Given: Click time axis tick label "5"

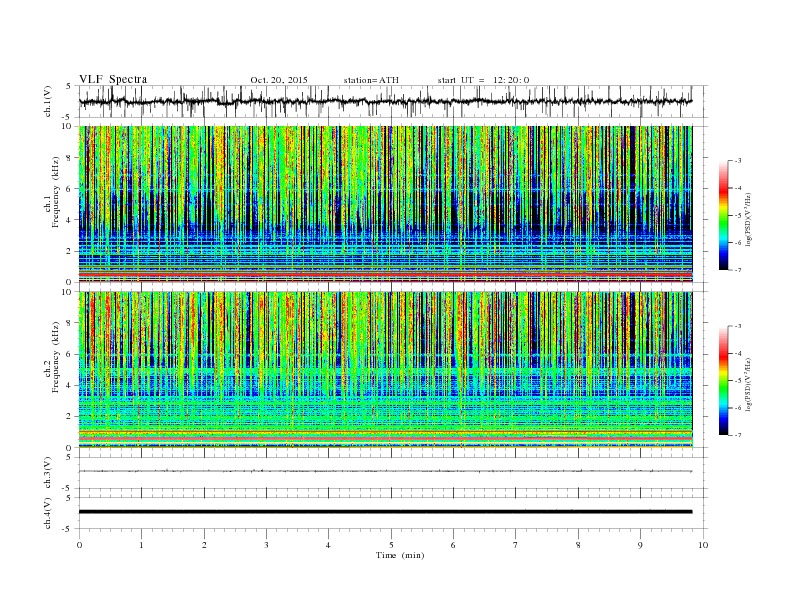Looking at the screenshot, I should pos(391,545).
